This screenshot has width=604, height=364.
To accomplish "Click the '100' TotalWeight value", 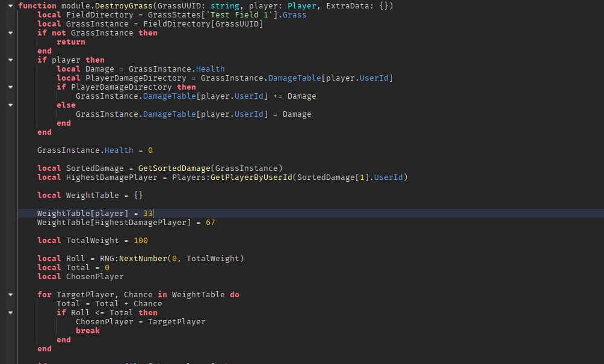I will click(141, 240).
